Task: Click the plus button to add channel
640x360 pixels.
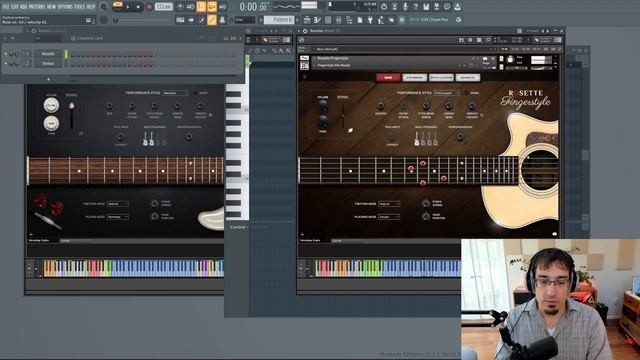Action: coord(48,79)
